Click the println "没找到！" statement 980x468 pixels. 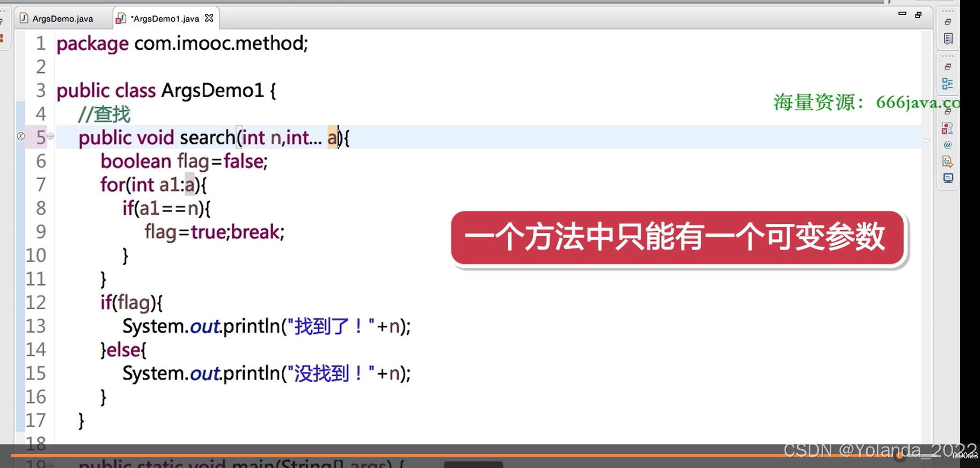pos(267,374)
